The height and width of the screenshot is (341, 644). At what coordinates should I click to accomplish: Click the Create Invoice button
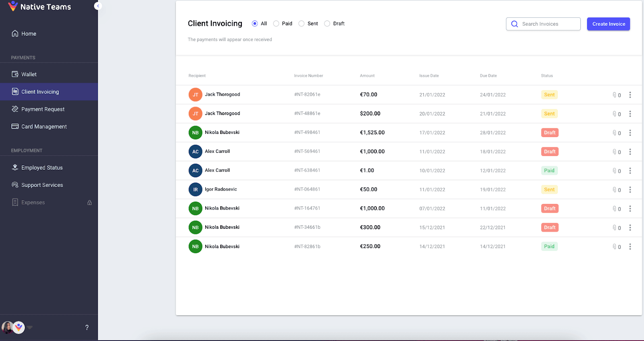point(609,24)
